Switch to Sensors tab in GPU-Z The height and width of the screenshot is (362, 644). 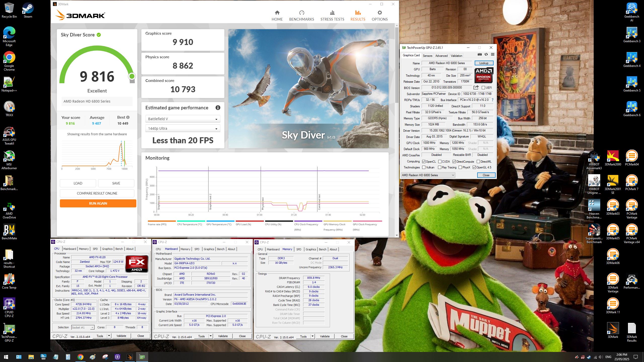point(427,56)
